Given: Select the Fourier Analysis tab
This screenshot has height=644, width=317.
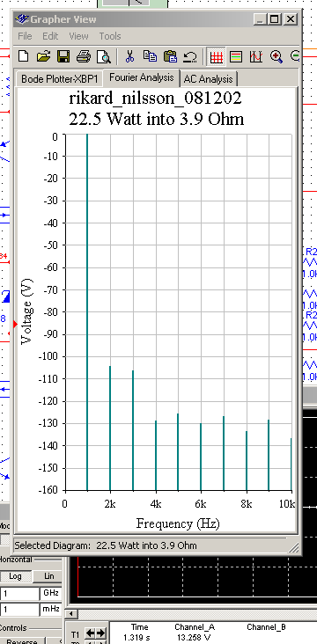Looking at the screenshot, I should coord(142,77).
